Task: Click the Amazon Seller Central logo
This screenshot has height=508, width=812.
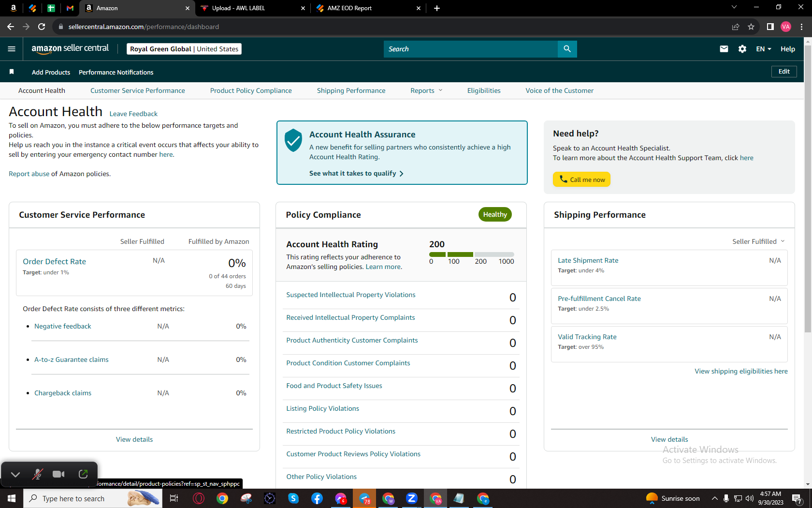Action: point(70,49)
